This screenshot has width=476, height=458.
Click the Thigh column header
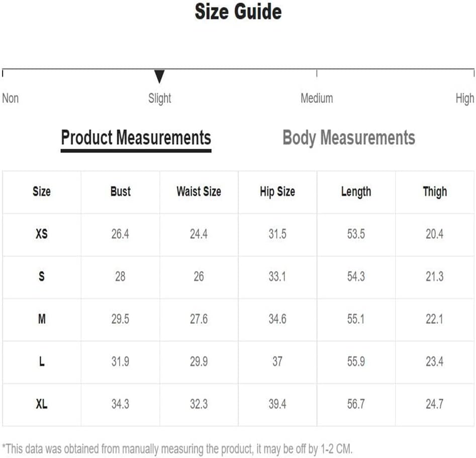pyautogui.click(x=435, y=192)
